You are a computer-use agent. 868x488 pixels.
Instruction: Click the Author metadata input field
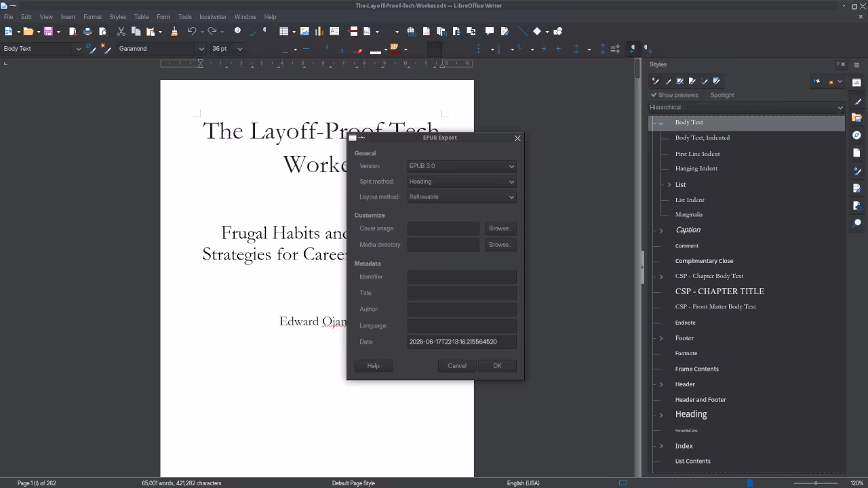click(462, 309)
